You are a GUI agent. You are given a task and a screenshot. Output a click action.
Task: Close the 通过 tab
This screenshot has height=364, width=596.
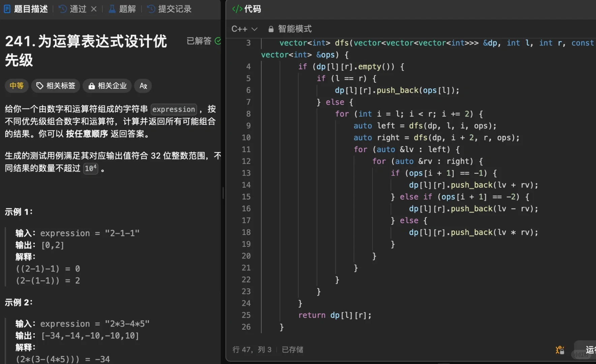click(94, 9)
